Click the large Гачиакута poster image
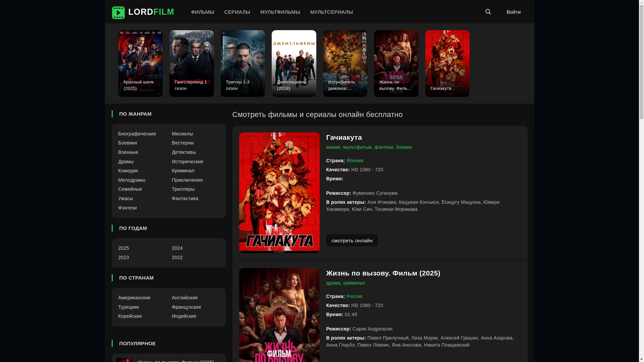The image size is (644, 362). 279,193
